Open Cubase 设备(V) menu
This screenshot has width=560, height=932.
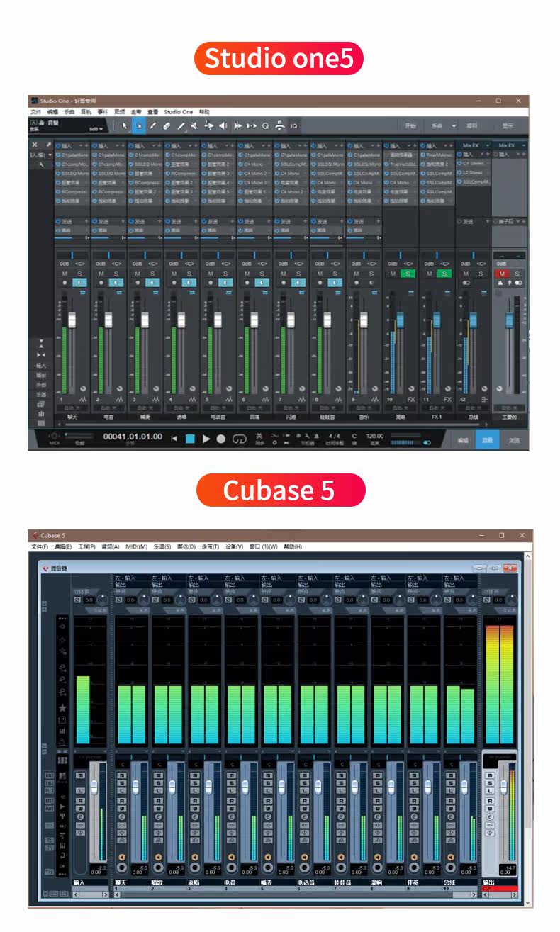click(234, 546)
